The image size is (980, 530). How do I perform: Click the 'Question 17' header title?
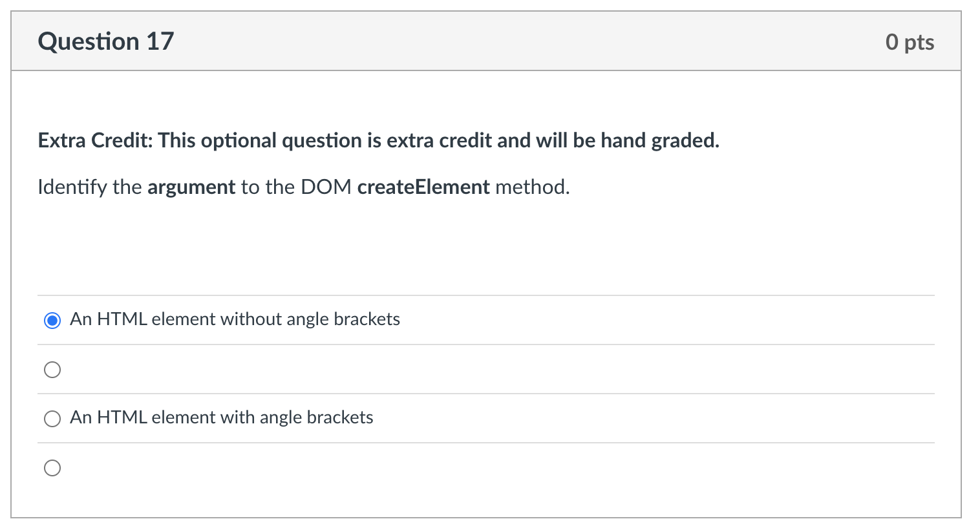105,41
